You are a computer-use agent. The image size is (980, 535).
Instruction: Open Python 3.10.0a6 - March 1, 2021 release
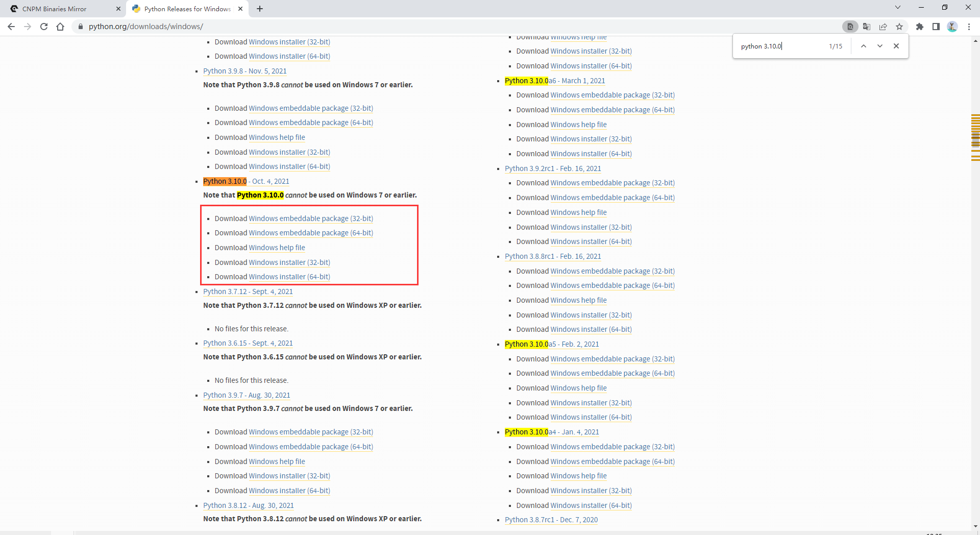(555, 81)
